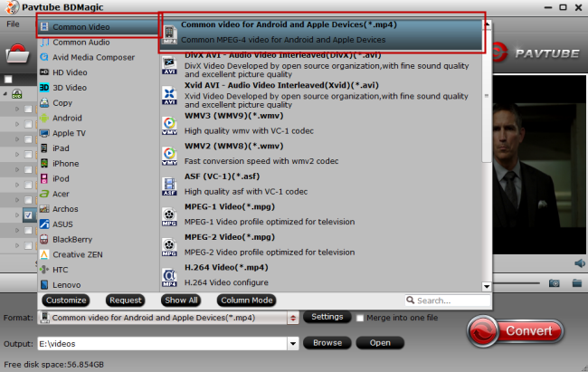Check the first title row checkbox
Viewport: 588px width, 372px height.
pyautogui.click(x=28, y=109)
